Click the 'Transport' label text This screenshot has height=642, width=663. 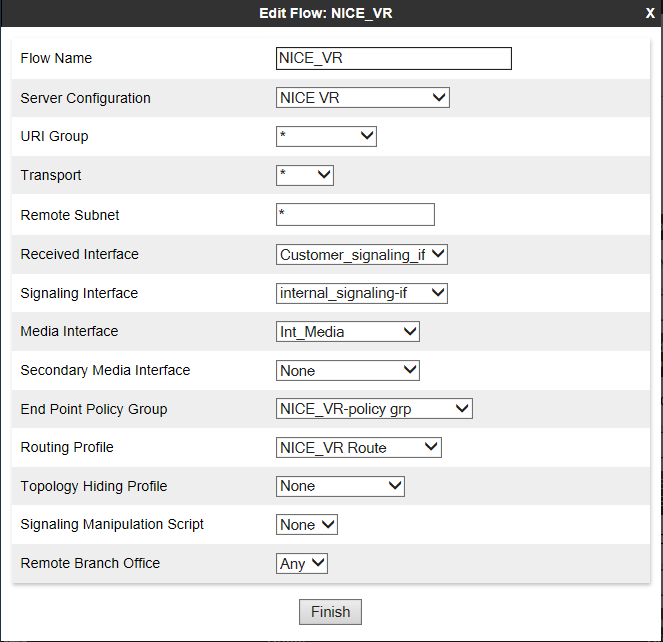(x=51, y=175)
